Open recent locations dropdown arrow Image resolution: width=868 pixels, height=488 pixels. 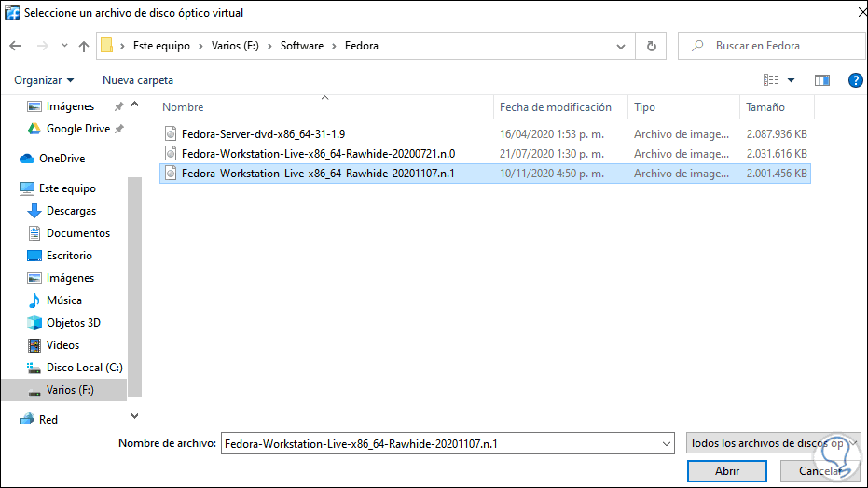coord(64,46)
